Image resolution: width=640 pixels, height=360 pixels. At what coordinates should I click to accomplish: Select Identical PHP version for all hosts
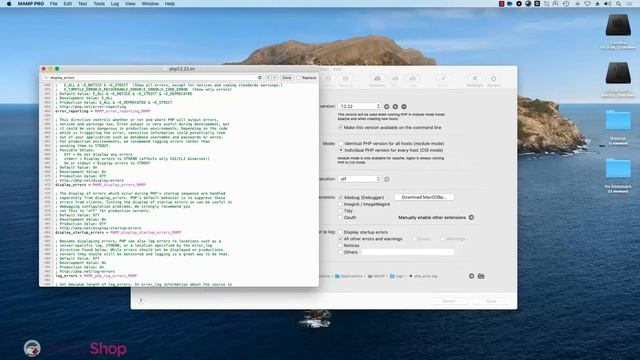[x=341, y=144]
